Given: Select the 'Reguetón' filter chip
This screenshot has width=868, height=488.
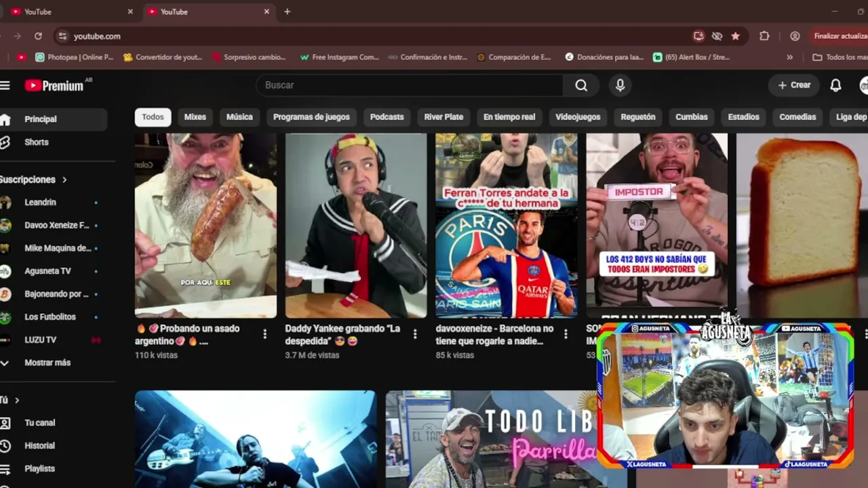Looking at the screenshot, I should coord(638,117).
